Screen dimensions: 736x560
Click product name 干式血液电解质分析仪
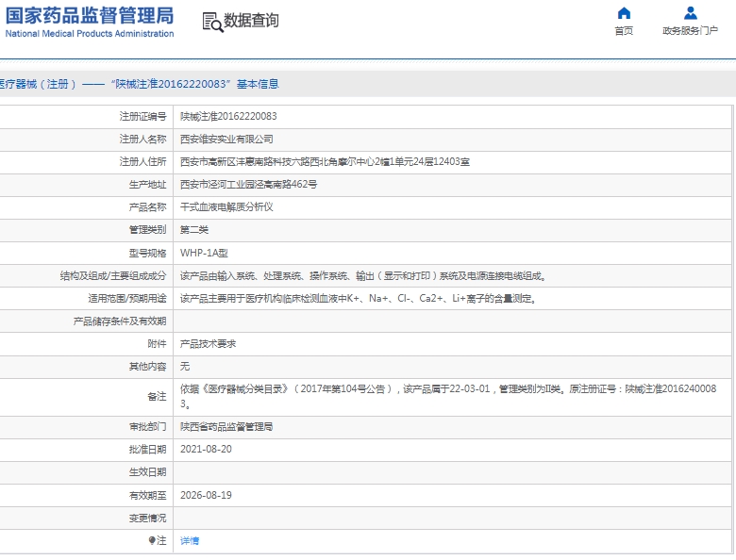(x=226, y=206)
